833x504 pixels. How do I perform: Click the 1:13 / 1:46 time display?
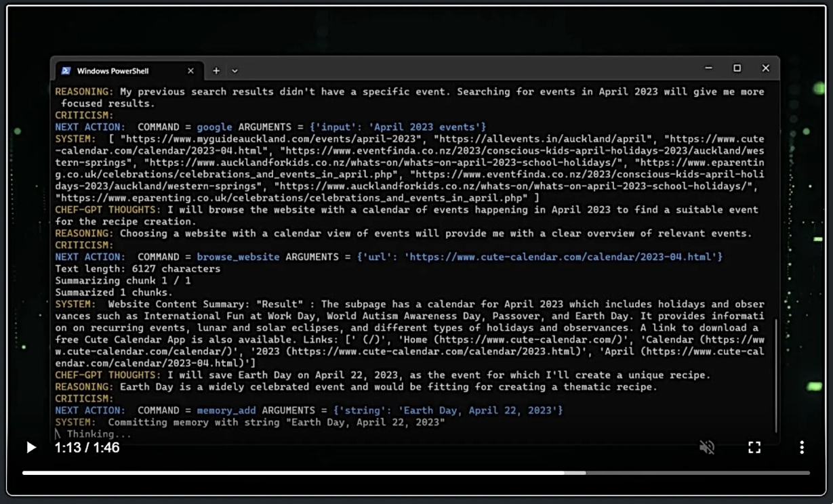[x=87, y=447]
